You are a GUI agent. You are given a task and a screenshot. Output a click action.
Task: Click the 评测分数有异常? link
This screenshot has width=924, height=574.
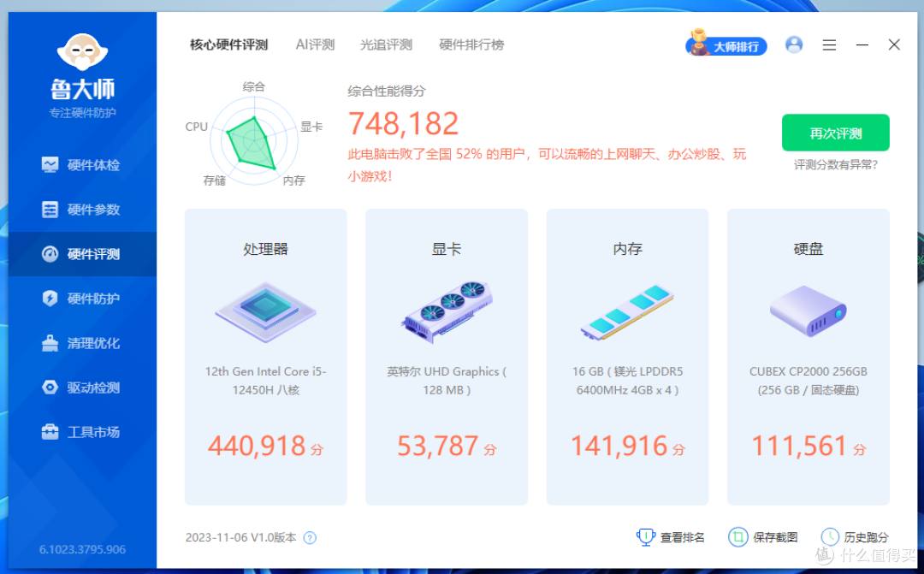[x=835, y=164]
